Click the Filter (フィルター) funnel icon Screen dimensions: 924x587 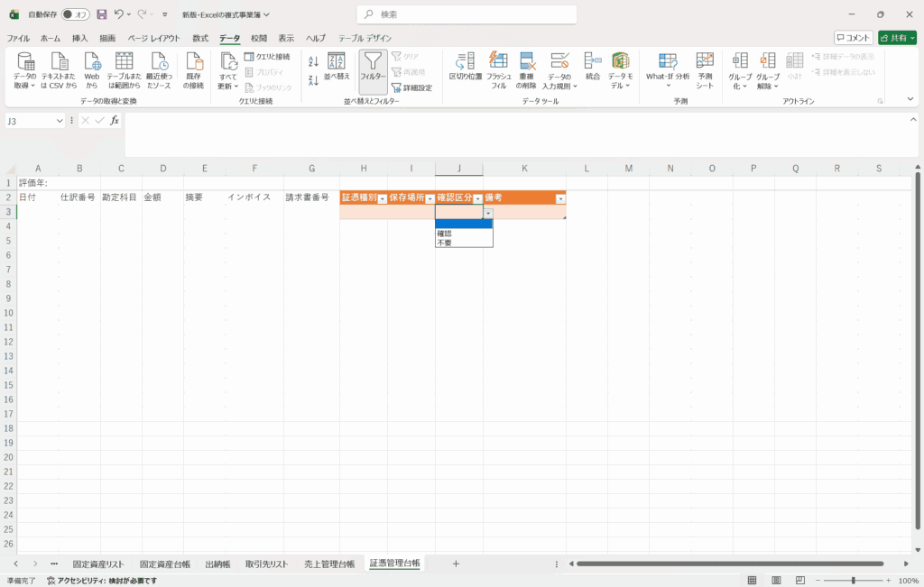[373, 65]
